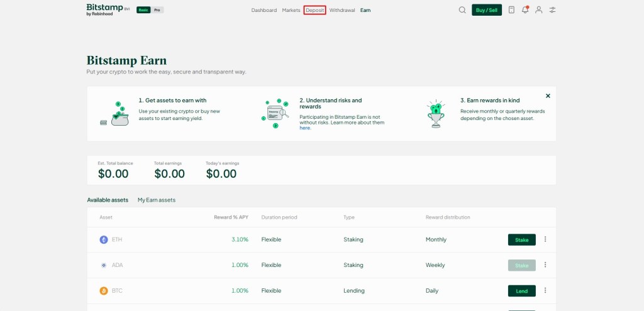Click the Weekly reward distribution for ADA
Image resolution: width=644 pixels, height=311 pixels.
click(x=435, y=265)
